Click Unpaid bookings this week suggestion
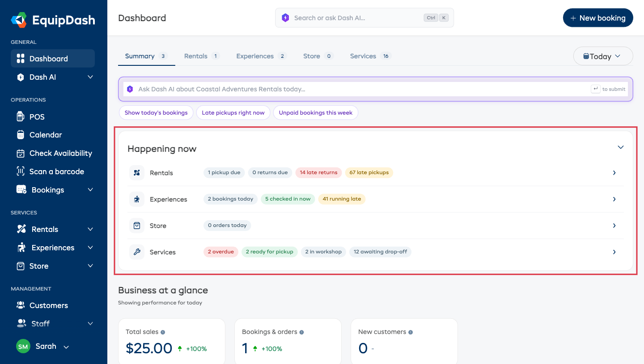This screenshot has height=364, width=644. (316, 113)
